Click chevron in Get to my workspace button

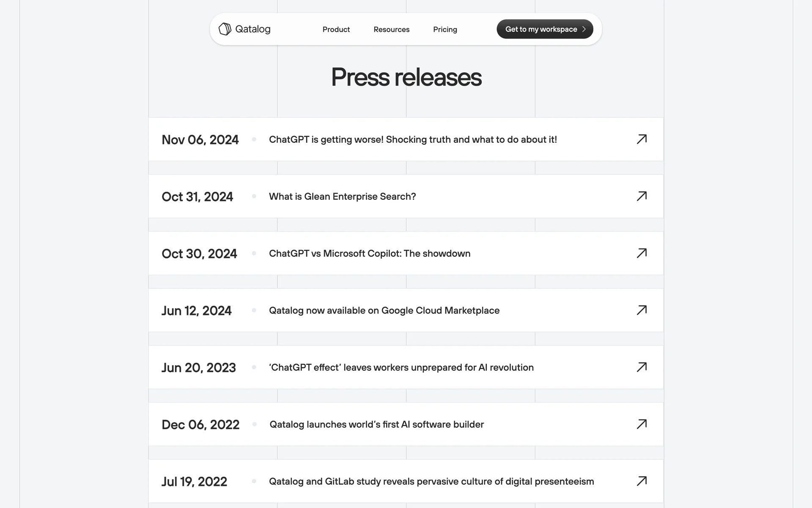click(584, 29)
